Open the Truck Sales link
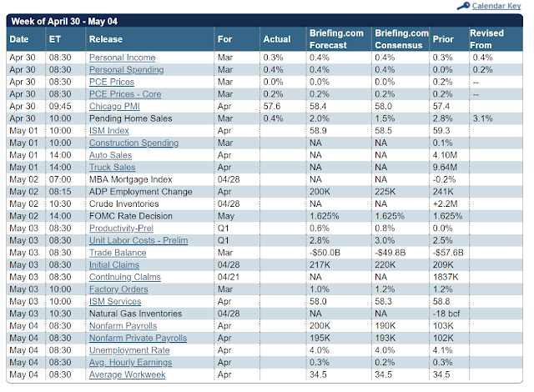 pos(113,168)
